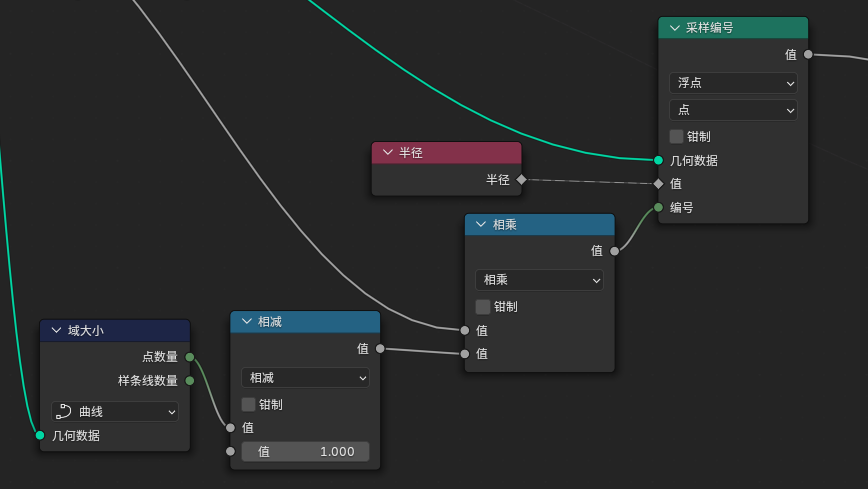The height and width of the screenshot is (489, 868).
Task: Click the 样条线数量 output socket
Action: 190,380
